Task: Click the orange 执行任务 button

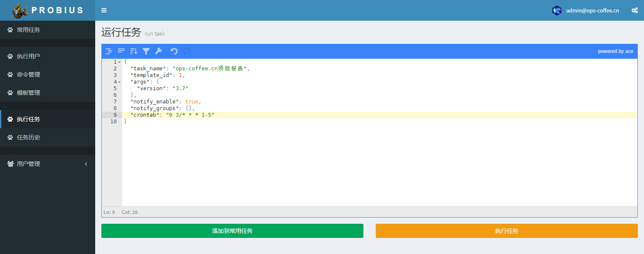Action: [x=506, y=231]
